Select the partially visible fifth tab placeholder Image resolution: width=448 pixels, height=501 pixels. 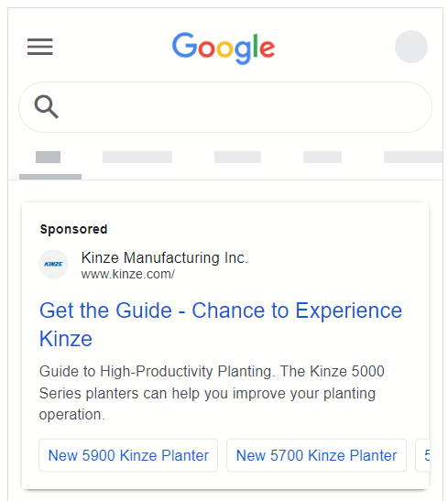pos(413,158)
